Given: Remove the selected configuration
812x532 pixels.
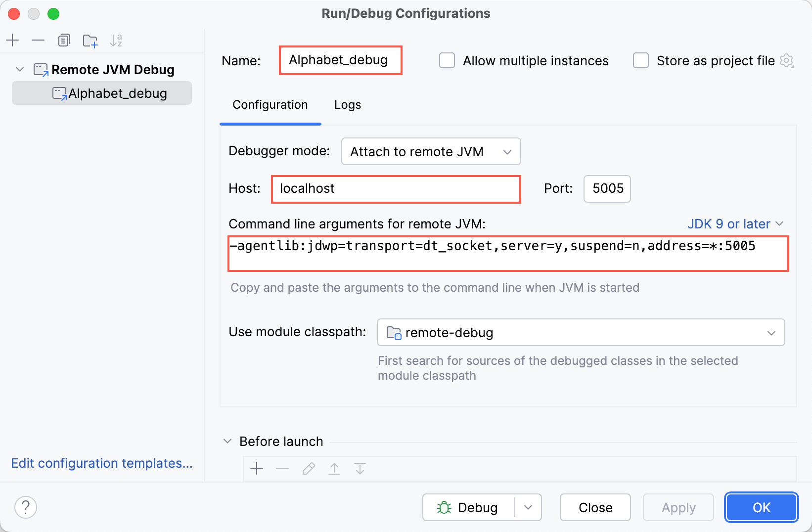Looking at the screenshot, I should [x=38, y=40].
